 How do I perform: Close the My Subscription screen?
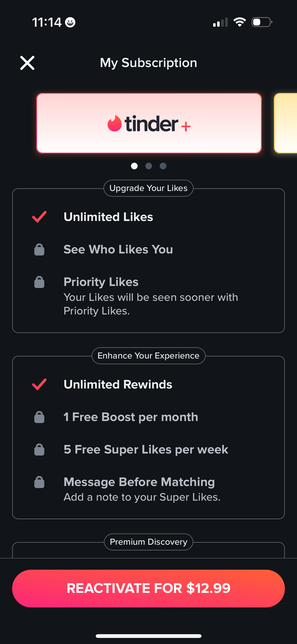27,63
